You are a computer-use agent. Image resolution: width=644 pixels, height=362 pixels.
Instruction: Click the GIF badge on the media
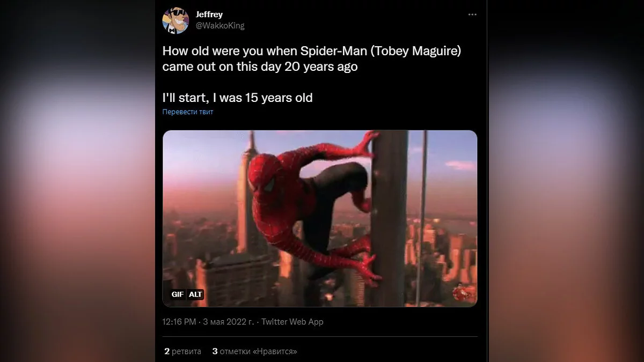(178, 294)
